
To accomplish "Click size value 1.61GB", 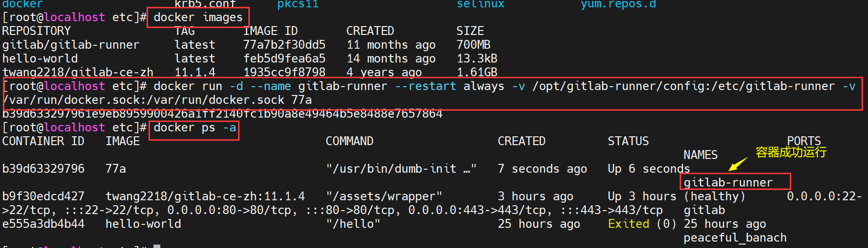I will click(x=477, y=72).
